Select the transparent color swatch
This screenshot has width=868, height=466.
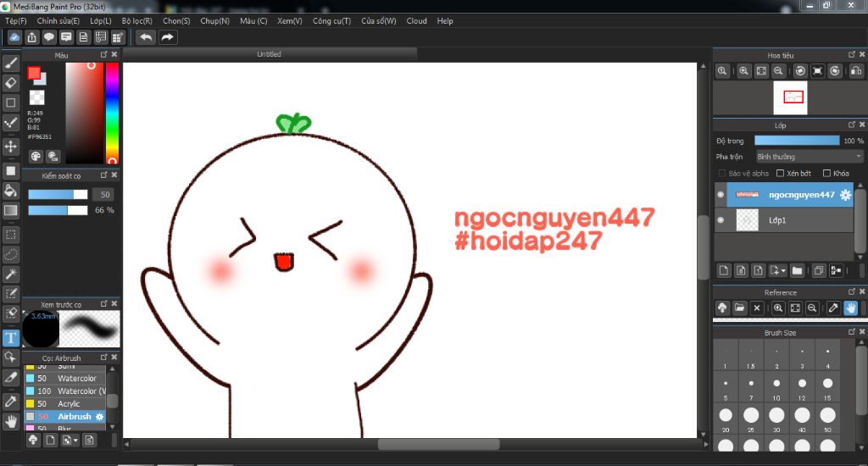tap(36, 98)
